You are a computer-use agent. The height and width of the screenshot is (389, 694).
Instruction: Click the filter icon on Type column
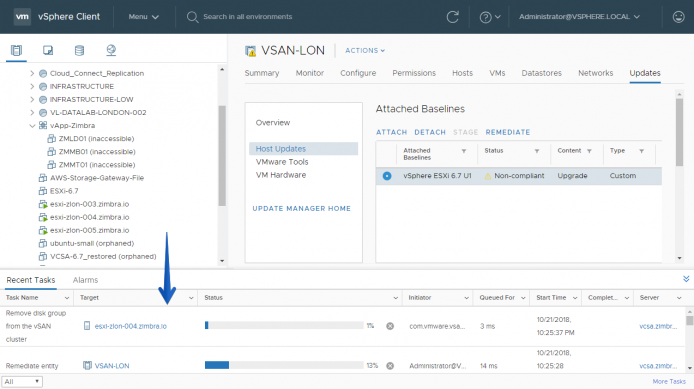(641, 151)
